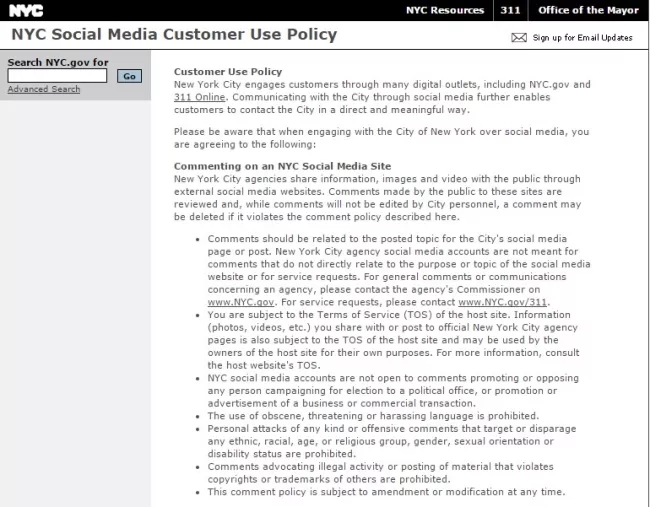Image resolution: width=650 pixels, height=507 pixels.
Task: Open the Advanced Search link
Action: pos(44,89)
